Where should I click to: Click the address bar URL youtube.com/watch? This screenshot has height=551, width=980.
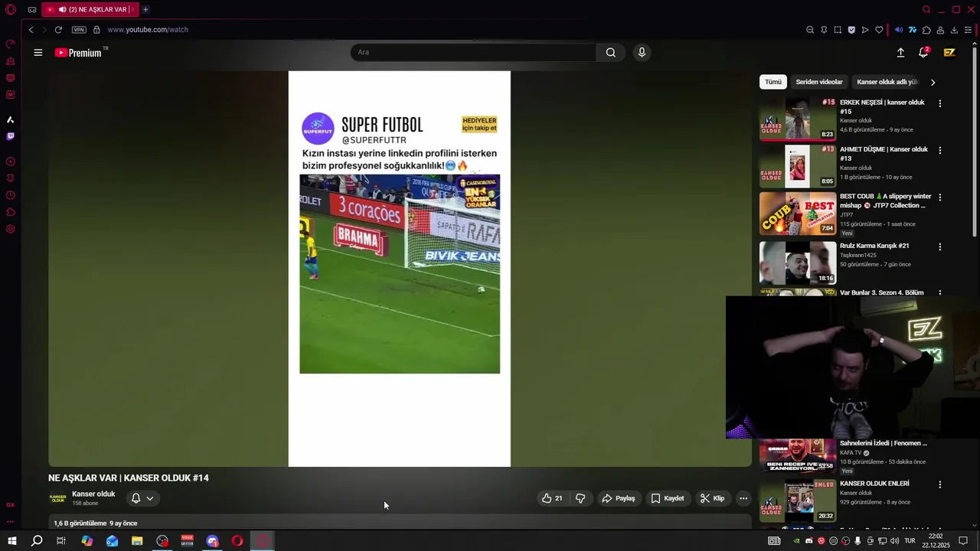148,30
